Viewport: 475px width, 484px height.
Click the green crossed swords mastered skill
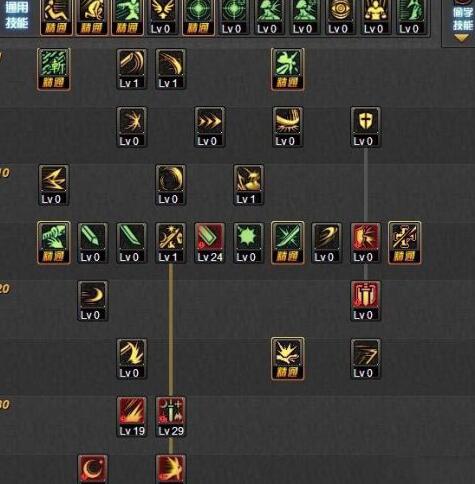tap(287, 243)
